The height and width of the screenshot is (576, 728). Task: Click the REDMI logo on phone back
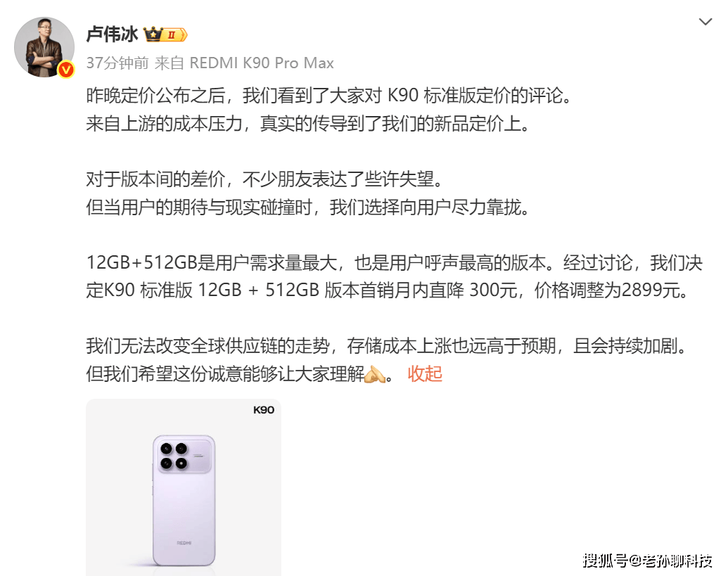[x=184, y=542]
